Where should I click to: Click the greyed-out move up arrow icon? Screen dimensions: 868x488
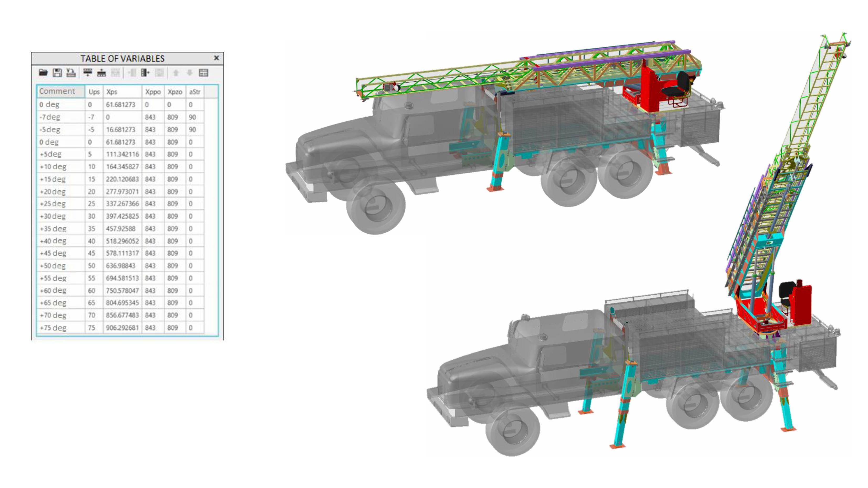tap(176, 72)
